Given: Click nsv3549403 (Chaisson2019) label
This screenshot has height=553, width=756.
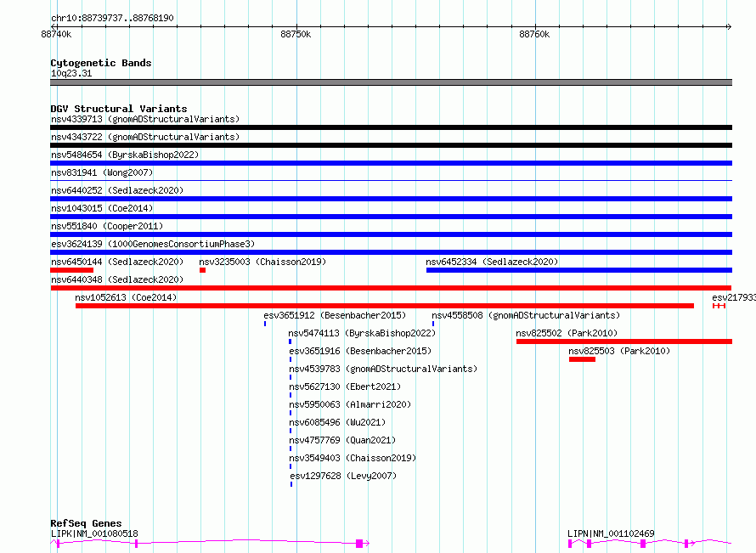Looking at the screenshot, I should click(x=353, y=458).
